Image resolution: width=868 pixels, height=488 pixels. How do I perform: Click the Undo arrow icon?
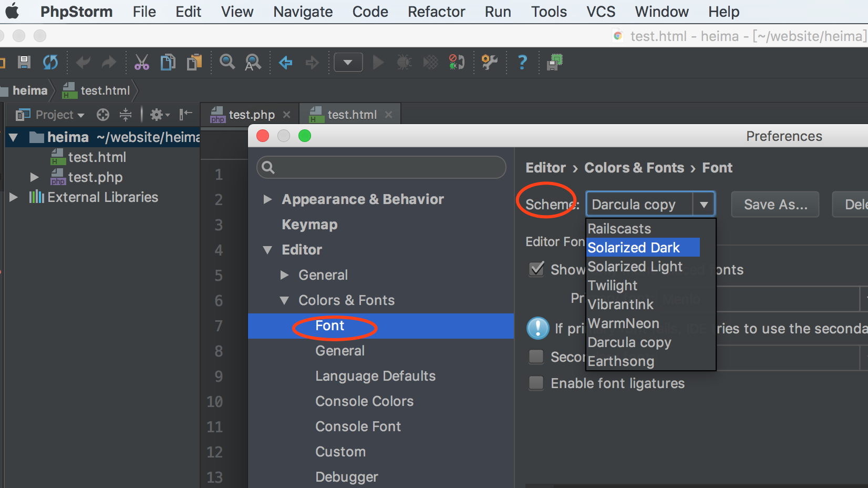coord(83,63)
